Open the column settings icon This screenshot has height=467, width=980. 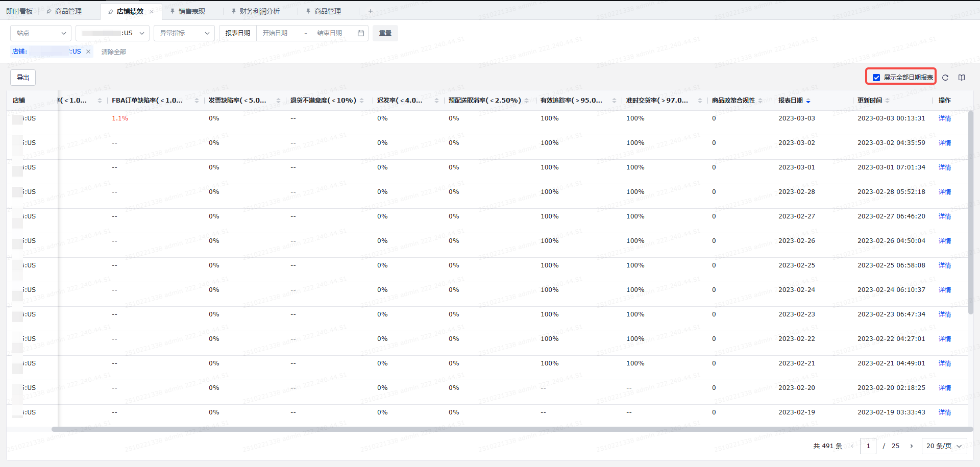(962, 78)
